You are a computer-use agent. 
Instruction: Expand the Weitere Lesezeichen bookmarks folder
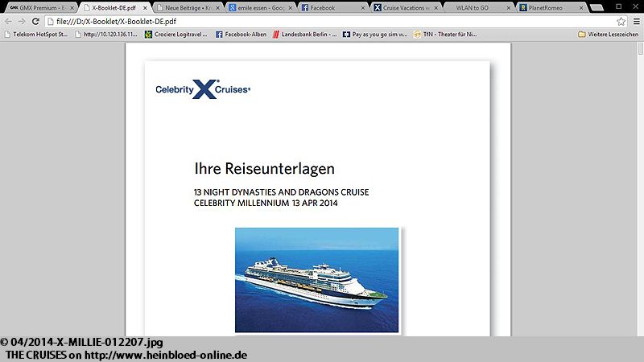pos(609,35)
